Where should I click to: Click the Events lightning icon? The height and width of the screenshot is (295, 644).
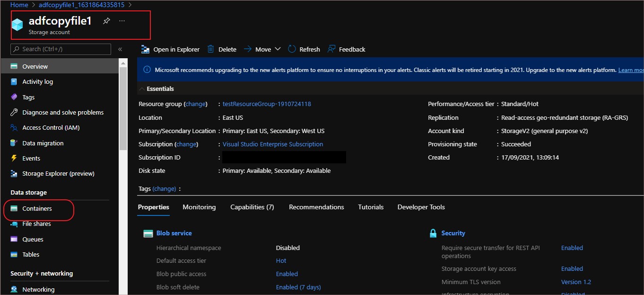coord(14,158)
